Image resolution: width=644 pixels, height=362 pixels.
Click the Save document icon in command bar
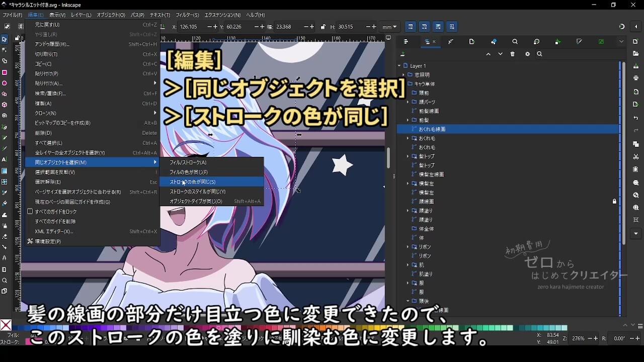click(x=636, y=65)
